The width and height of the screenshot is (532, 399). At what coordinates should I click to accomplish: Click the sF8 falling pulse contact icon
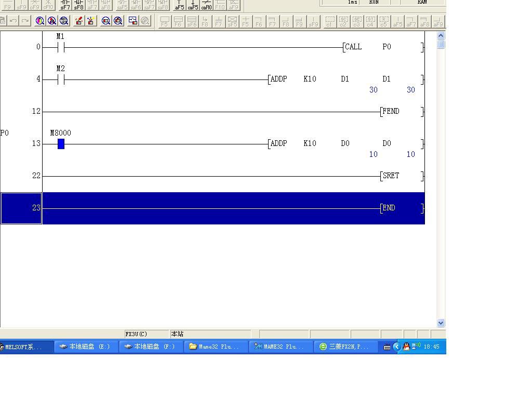78,5
